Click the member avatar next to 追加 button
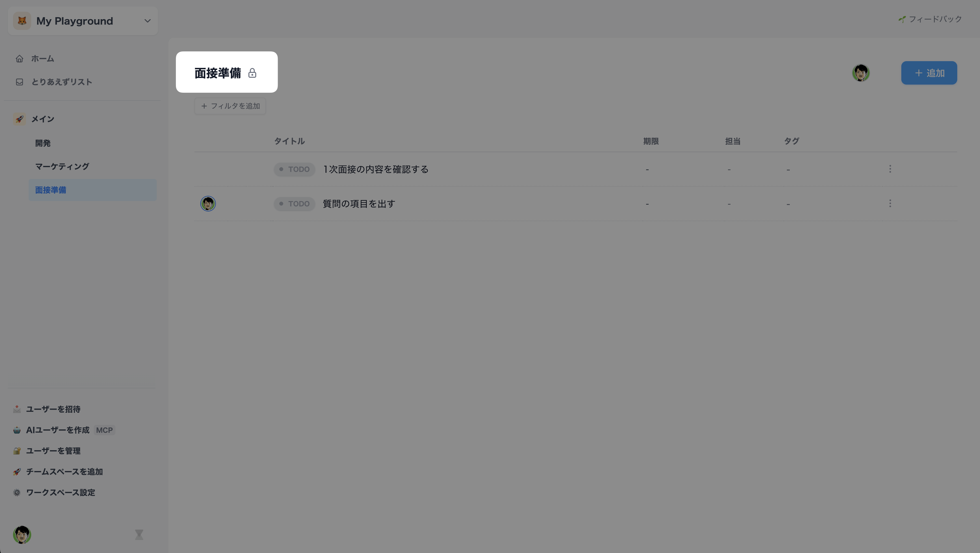 pos(861,73)
